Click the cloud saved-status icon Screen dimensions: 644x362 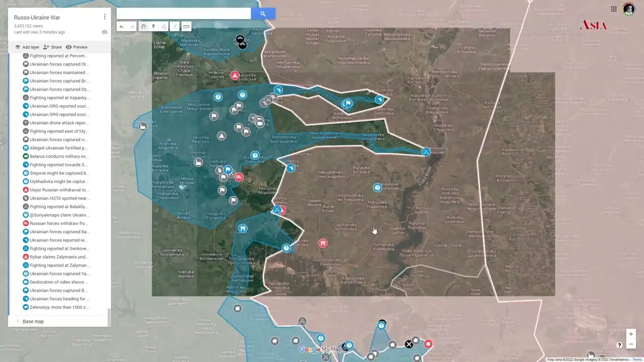click(105, 32)
